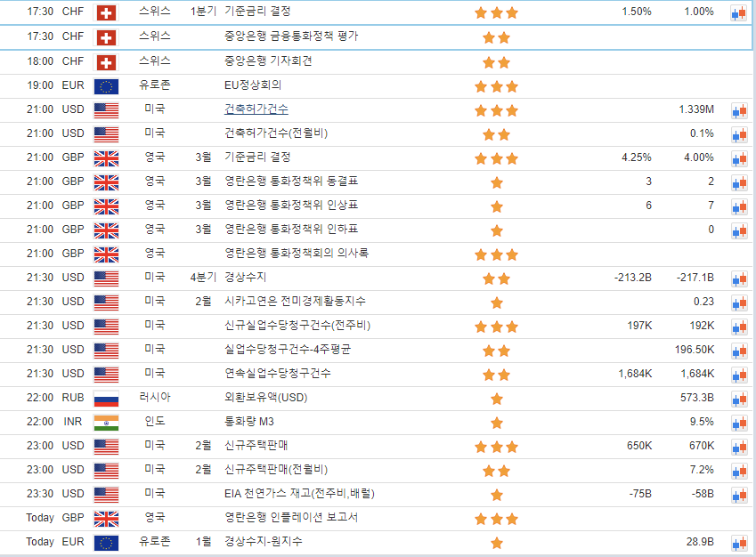Open the EU정상회의 event
Screen dimensions: 756x557
click(x=253, y=85)
